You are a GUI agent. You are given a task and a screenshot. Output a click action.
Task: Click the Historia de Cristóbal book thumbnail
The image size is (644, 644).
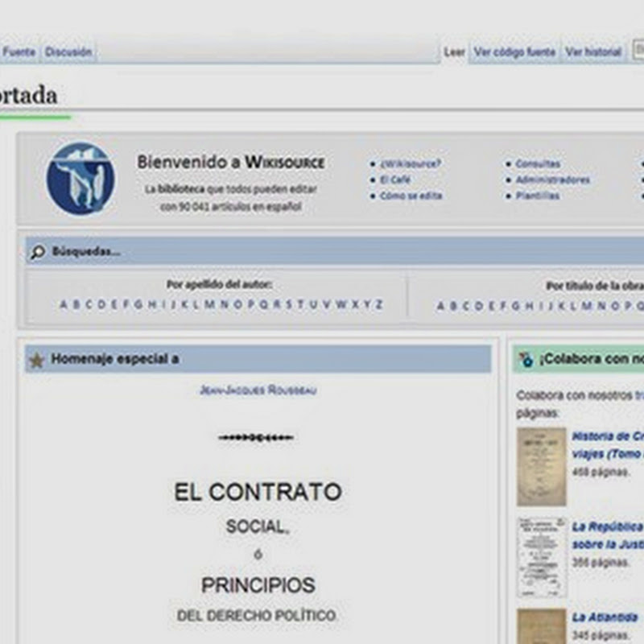pyautogui.click(x=541, y=467)
